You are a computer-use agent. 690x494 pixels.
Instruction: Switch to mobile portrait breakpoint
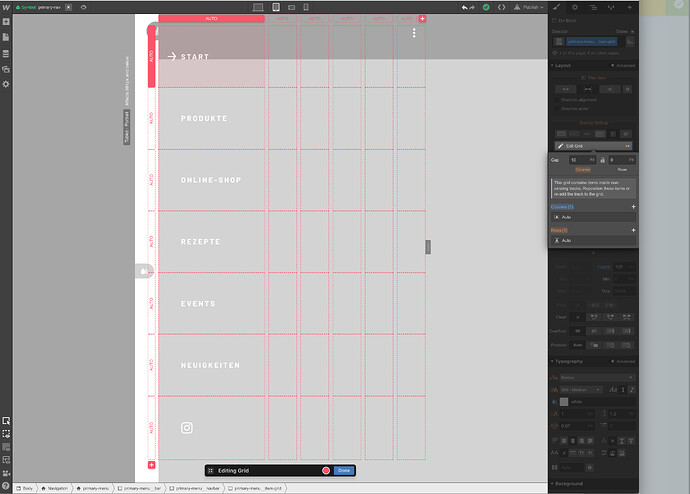306,7
